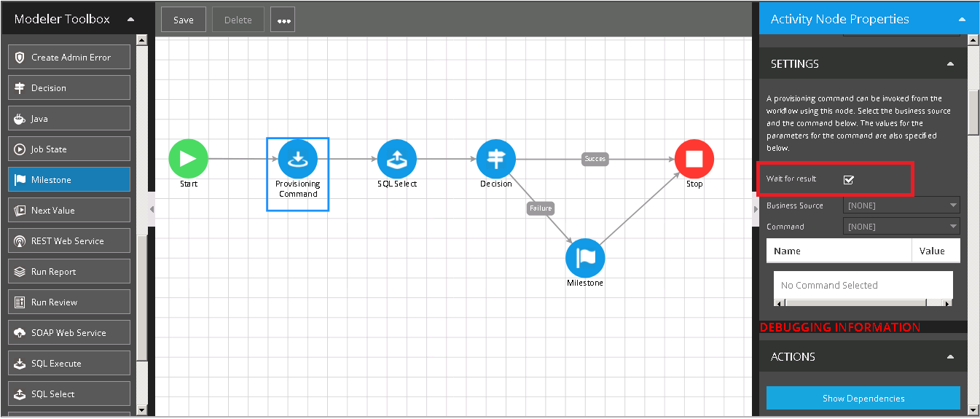Click the Failure label on connector

point(540,208)
